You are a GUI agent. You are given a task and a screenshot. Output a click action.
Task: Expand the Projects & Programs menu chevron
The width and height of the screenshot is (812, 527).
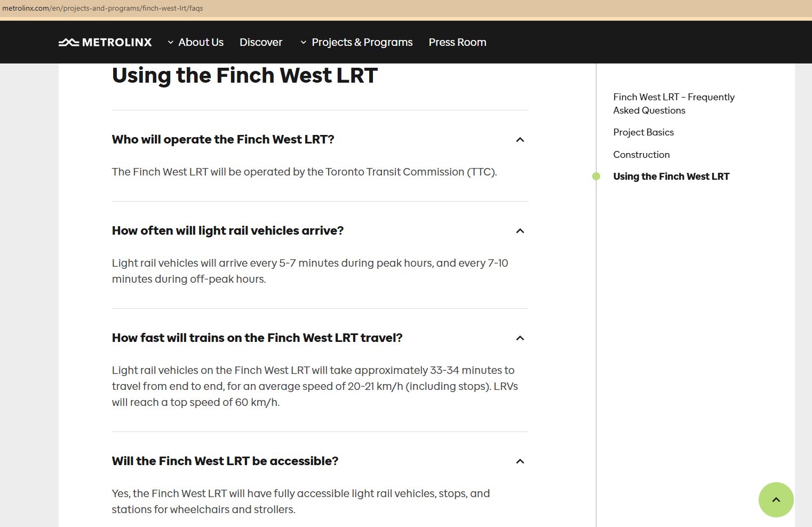point(304,42)
